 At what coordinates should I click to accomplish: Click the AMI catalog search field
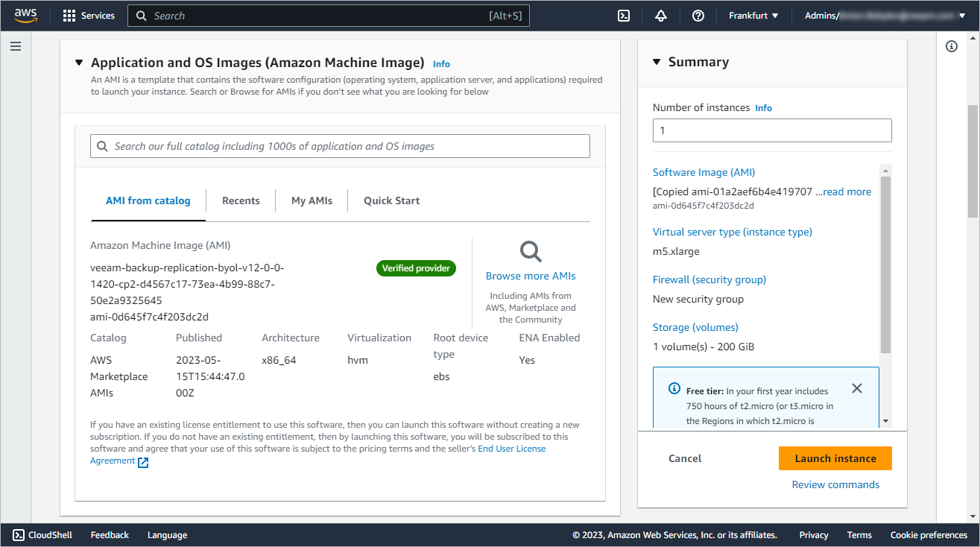tap(340, 146)
